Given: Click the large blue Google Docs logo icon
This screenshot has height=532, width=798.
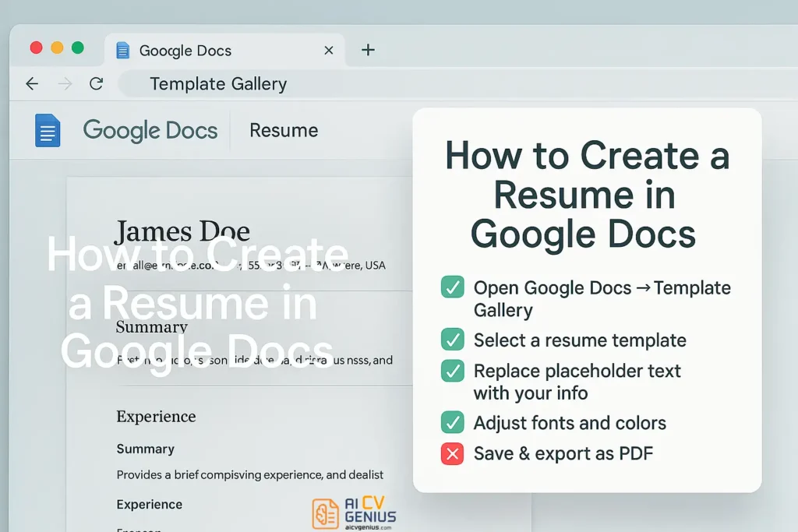Looking at the screenshot, I should tap(48, 131).
